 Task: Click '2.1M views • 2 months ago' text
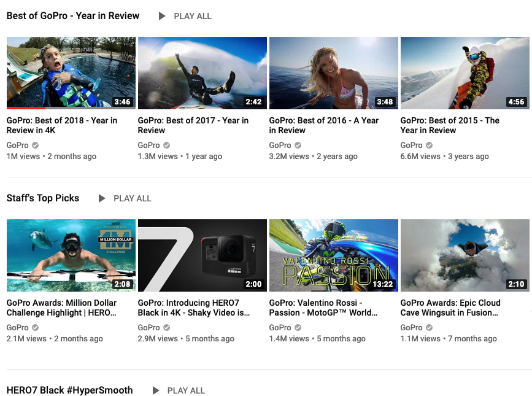[x=55, y=339]
